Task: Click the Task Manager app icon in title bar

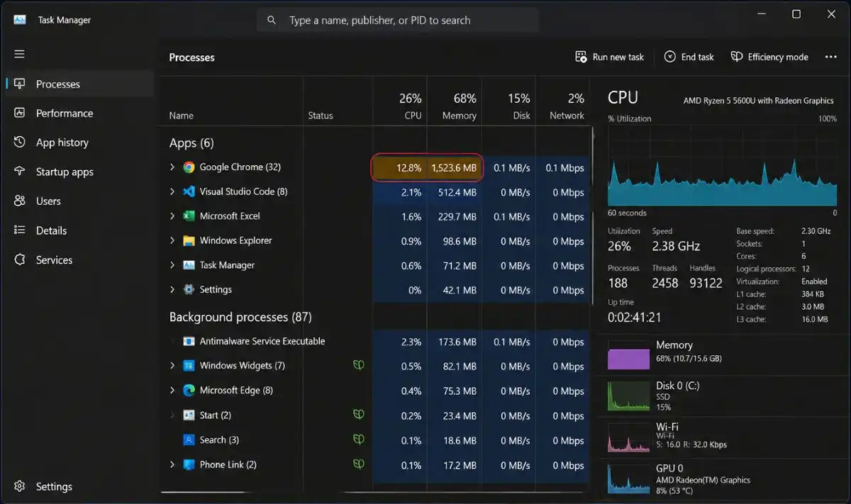Action: (x=20, y=20)
